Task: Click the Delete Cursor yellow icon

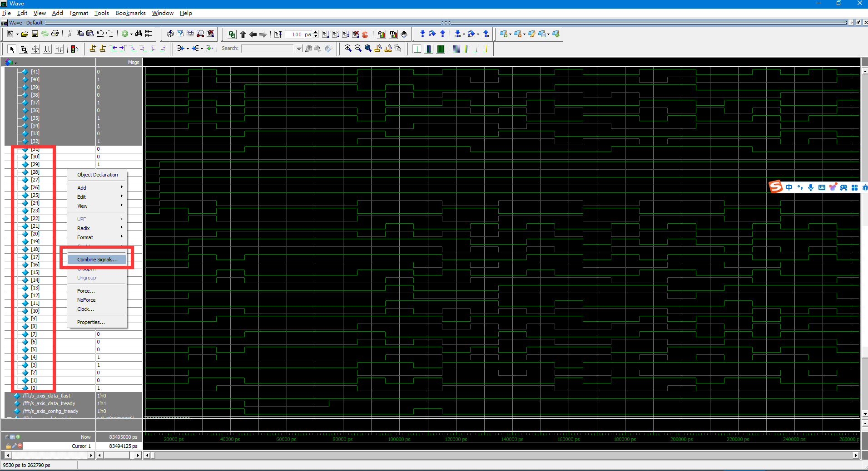Action: [103, 49]
